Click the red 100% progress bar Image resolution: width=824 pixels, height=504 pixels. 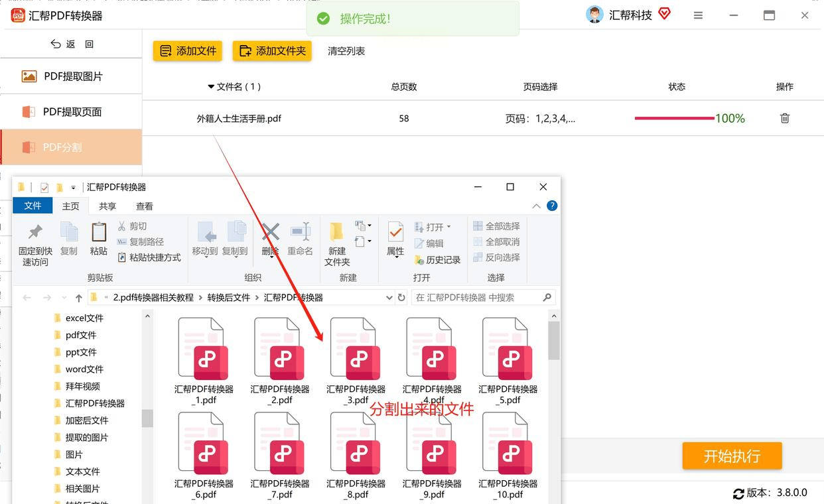point(673,118)
